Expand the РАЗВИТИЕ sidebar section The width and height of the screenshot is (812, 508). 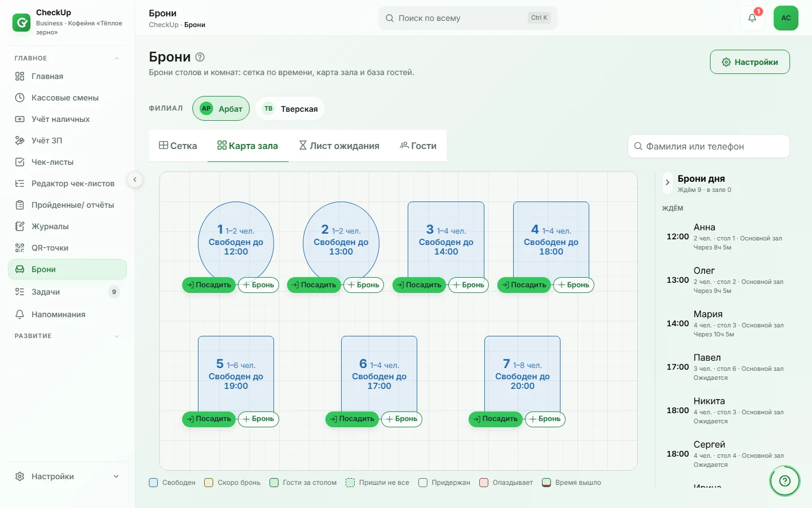click(x=117, y=336)
